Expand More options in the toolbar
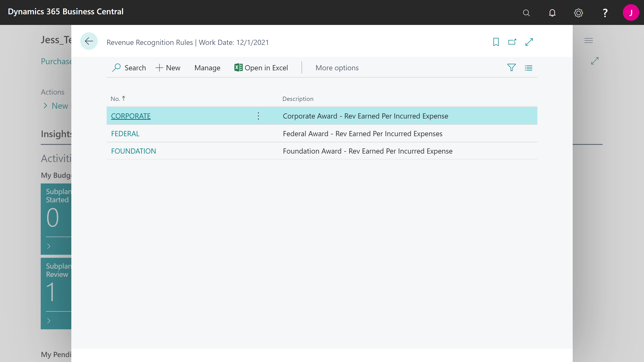The image size is (644, 362). [x=337, y=68]
